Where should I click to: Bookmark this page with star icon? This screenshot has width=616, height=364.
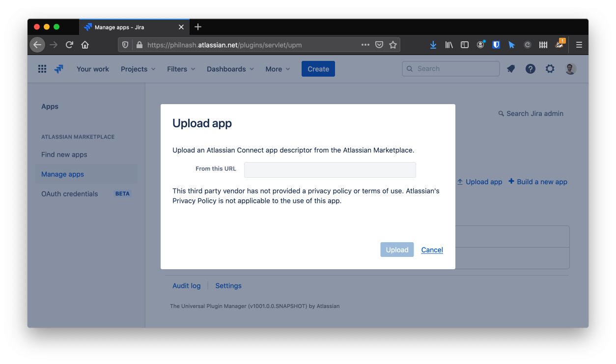pos(393,45)
